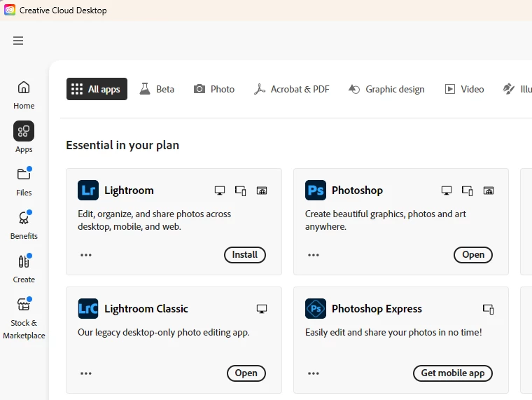Click the Photoshop Express app icon

[x=316, y=308]
